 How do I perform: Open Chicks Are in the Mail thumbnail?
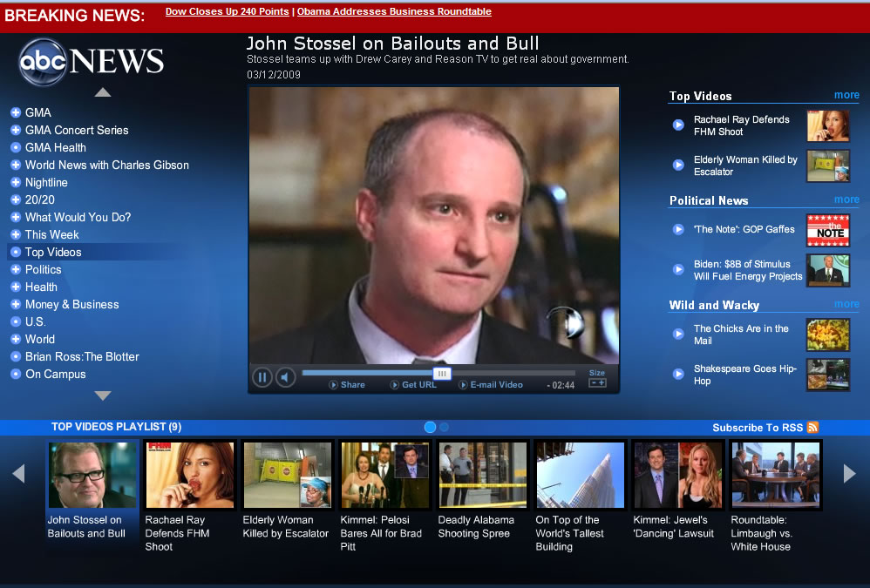tap(828, 335)
